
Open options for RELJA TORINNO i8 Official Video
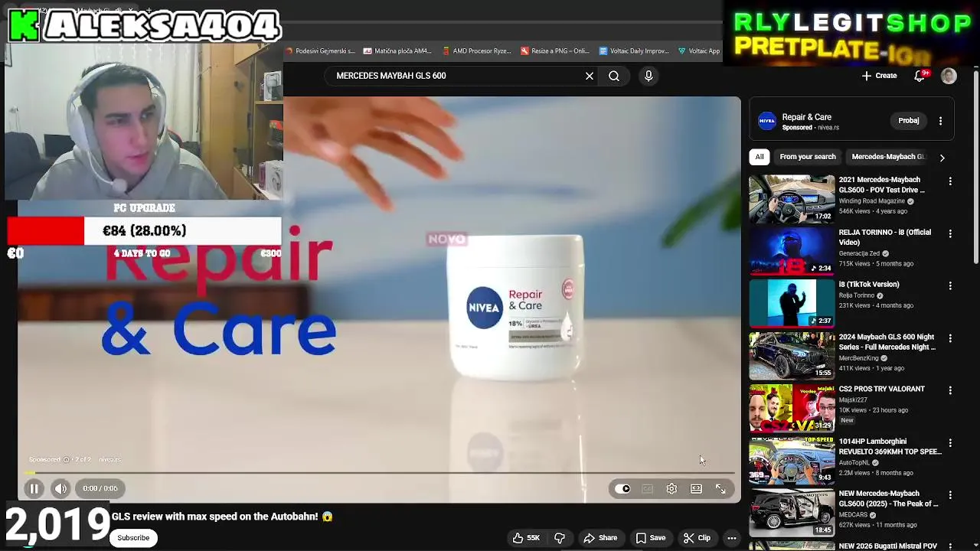pos(950,233)
